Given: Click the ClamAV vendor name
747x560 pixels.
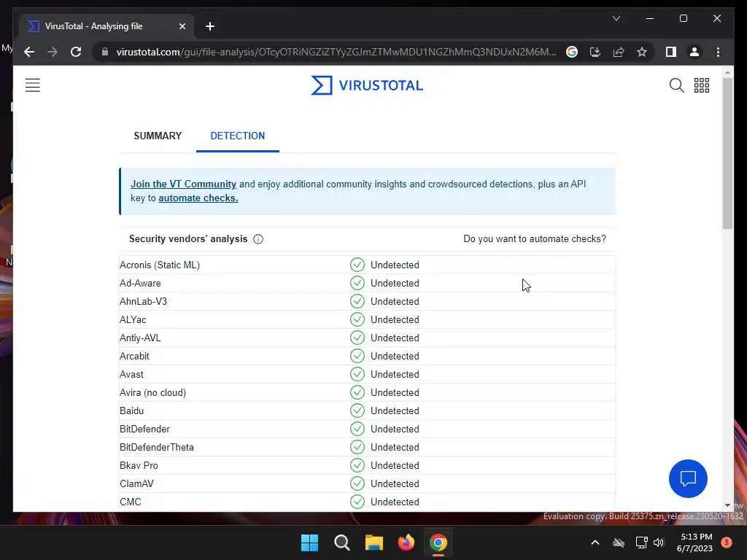Looking at the screenshot, I should point(136,484).
